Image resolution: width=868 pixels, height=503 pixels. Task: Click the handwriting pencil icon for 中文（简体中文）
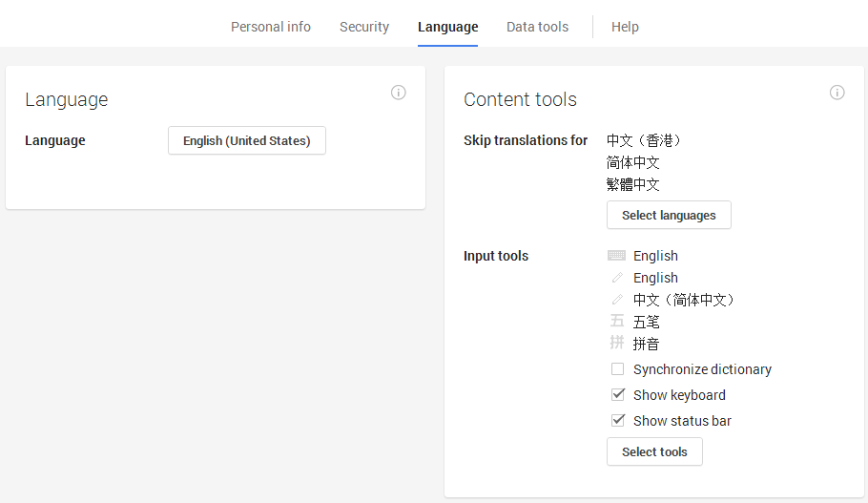(x=617, y=300)
